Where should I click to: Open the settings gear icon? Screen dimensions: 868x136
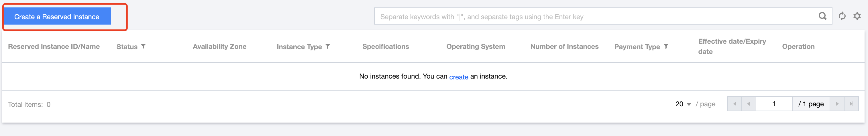pos(857,16)
